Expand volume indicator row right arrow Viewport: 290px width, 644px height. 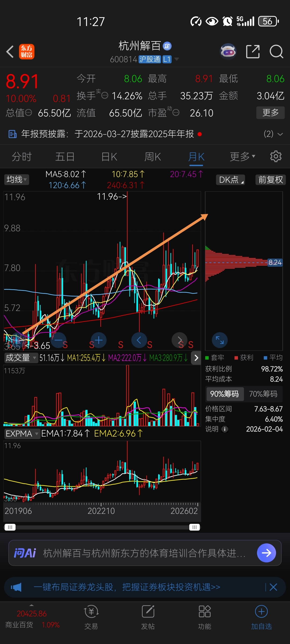pos(196,358)
